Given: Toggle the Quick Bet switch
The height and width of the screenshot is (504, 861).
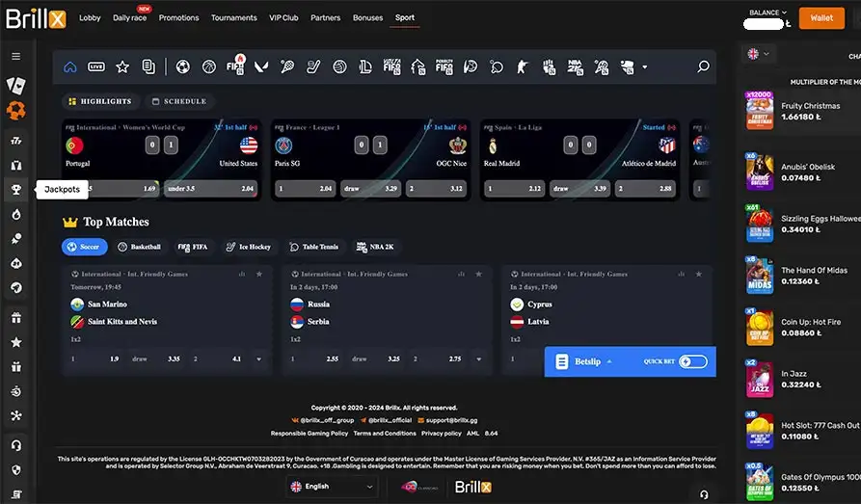Looking at the screenshot, I should tap(693, 361).
